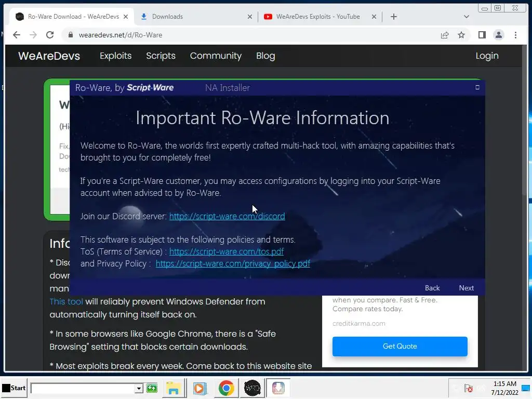Click the browser forward arrow
Screen dimensions: 532x399
pyautogui.click(x=33, y=35)
